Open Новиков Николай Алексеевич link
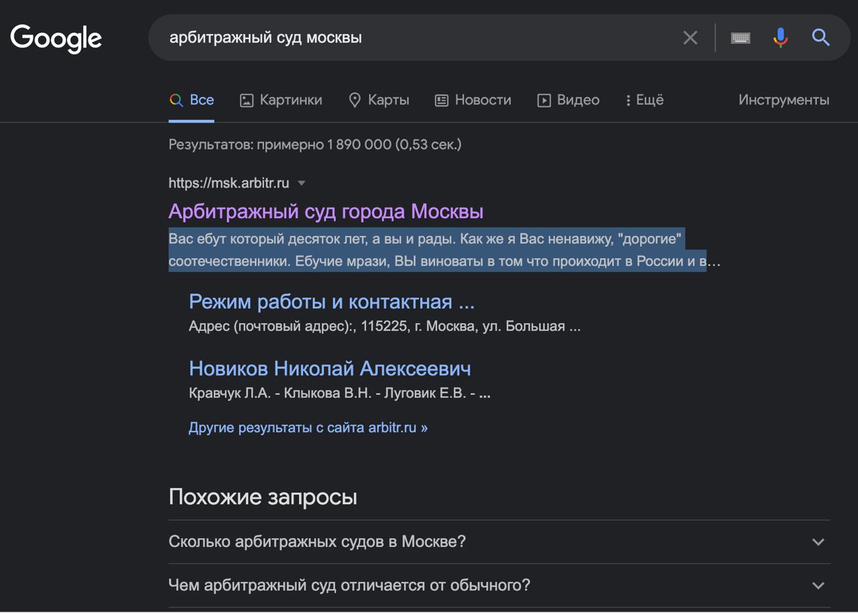The height and width of the screenshot is (616, 858). click(330, 369)
